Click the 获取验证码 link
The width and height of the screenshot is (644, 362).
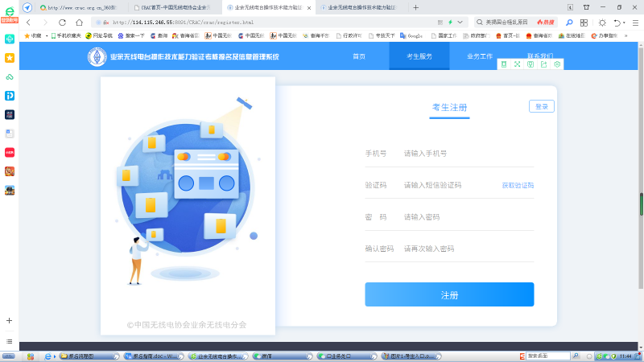[x=518, y=185]
